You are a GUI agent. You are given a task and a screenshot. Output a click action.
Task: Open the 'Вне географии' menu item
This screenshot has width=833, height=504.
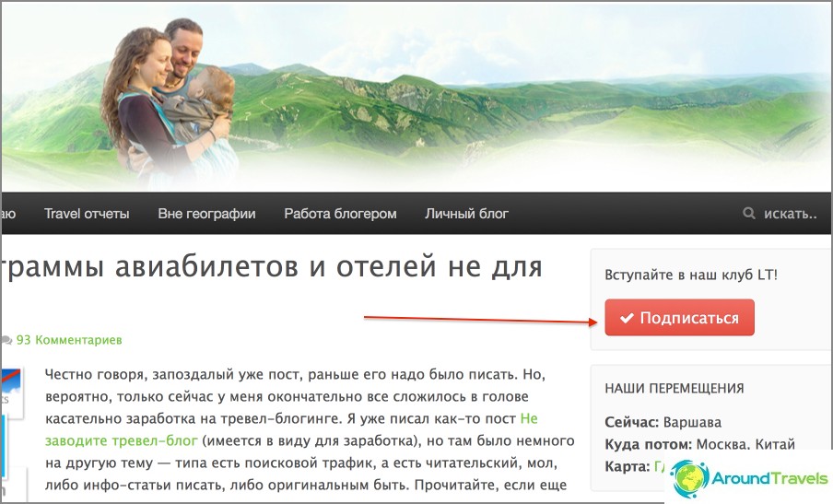pyautogui.click(x=206, y=214)
